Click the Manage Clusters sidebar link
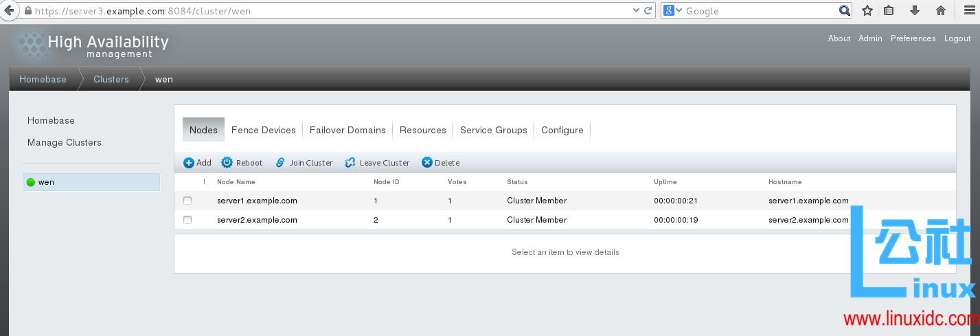This screenshot has width=980, height=336. coord(65,142)
